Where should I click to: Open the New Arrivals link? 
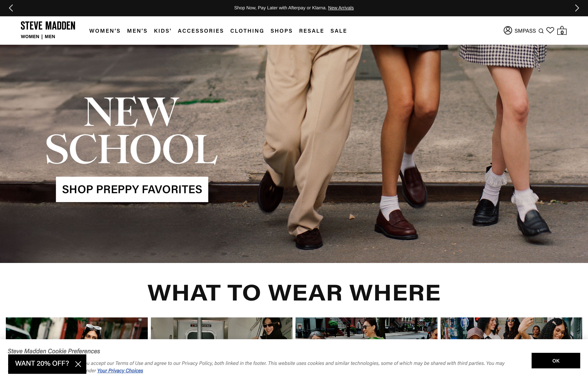tap(341, 8)
